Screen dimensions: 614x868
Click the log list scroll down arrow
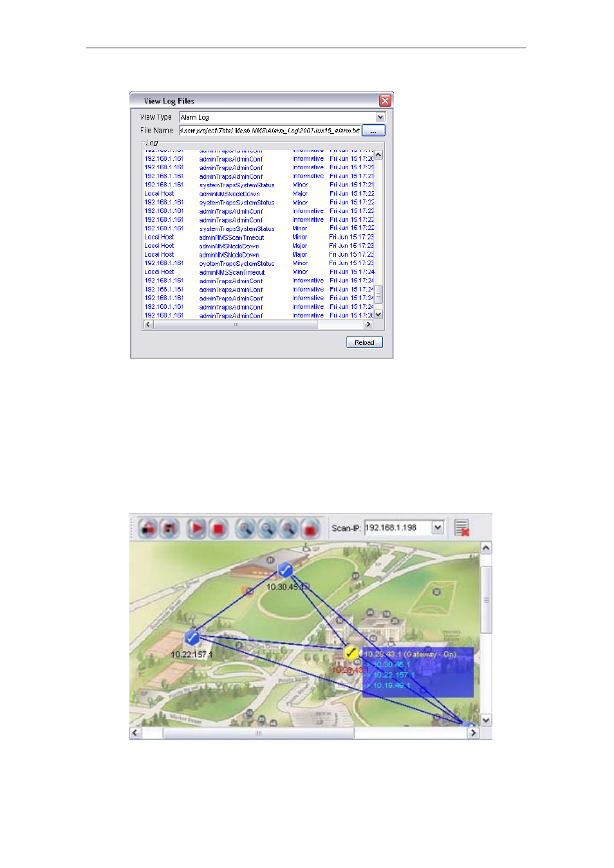click(x=378, y=315)
